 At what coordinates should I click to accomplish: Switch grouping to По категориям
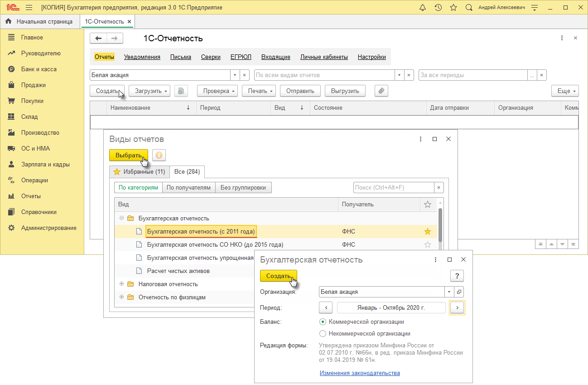coord(138,187)
